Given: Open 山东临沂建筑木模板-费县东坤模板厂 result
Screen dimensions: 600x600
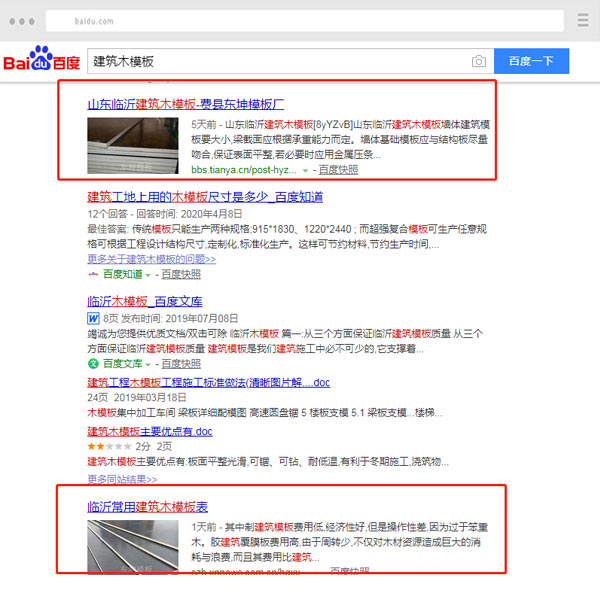Looking at the screenshot, I should [186, 104].
